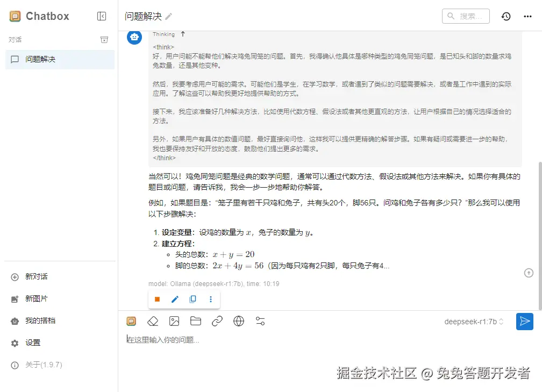Open 我的搭档 copilots
This screenshot has height=392, width=542.
point(33,321)
